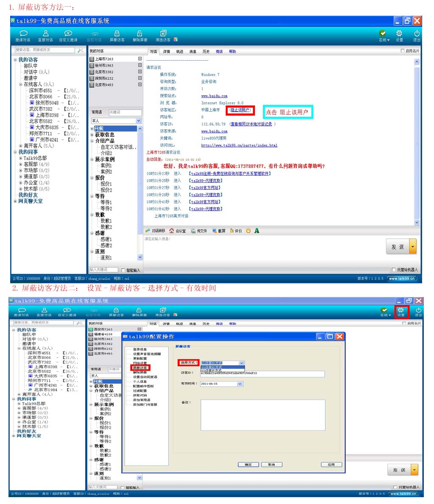The height and width of the screenshot is (504, 434).
Task: Expand 获取信息 phrase group in upper window
Action: point(92,134)
